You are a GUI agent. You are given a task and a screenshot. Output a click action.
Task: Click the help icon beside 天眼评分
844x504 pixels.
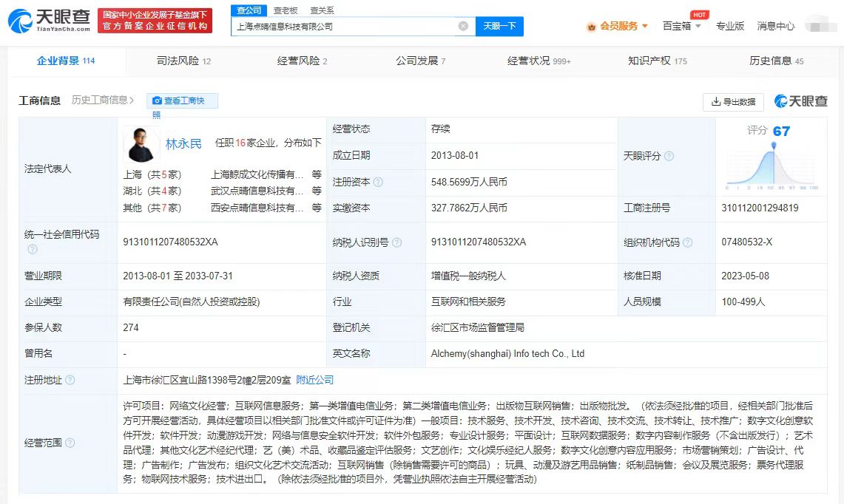point(669,156)
